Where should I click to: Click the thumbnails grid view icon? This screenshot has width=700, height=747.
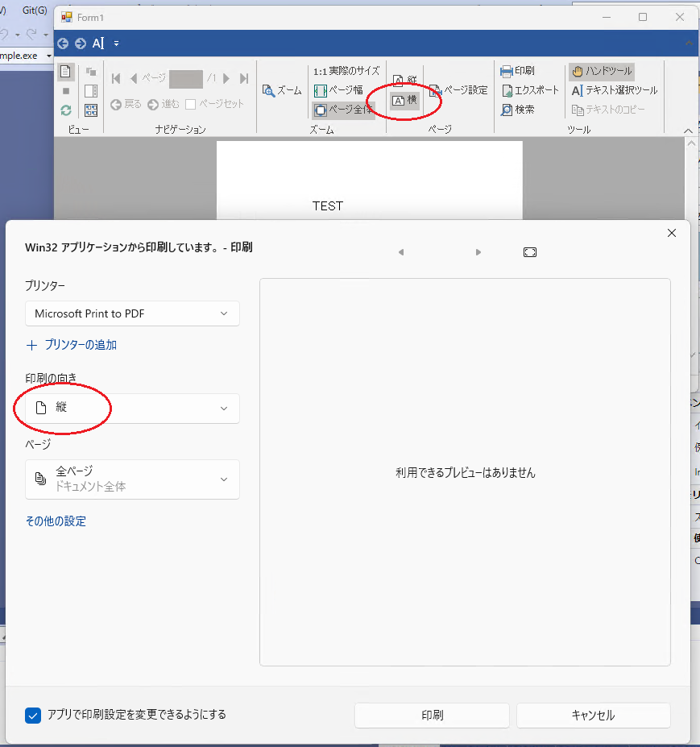click(91, 110)
